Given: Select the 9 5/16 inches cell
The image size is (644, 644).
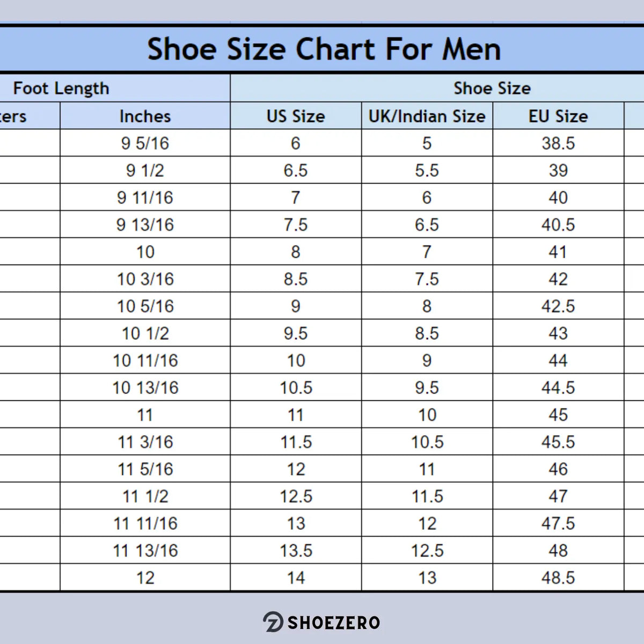Looking at the screenshot, I should (x=145, y=143).
